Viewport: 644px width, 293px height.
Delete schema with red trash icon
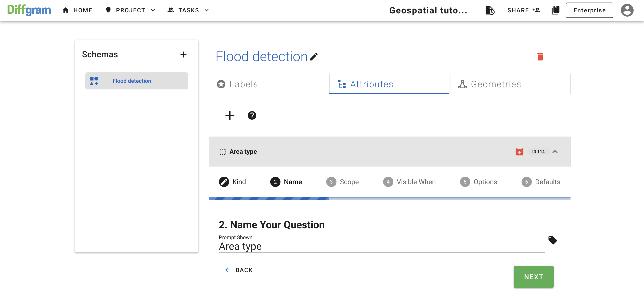click(540, 56)
